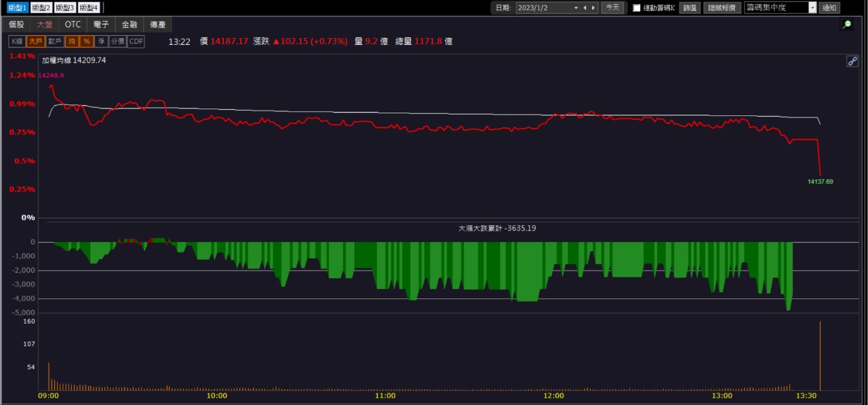Click the 隱藏報價 button

[722, 7]
